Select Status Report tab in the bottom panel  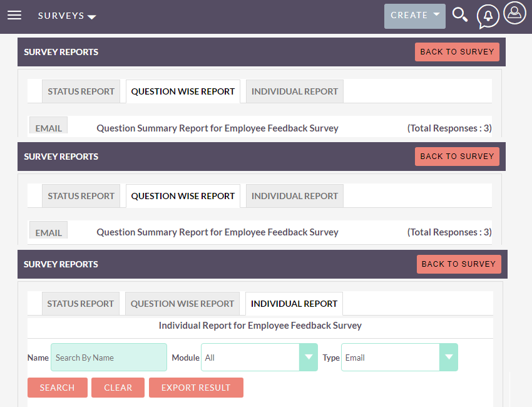(80, 304)
